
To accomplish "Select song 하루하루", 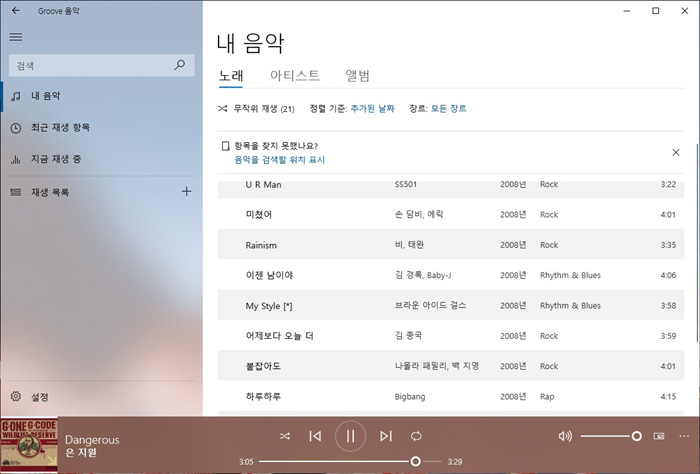I will 451,396.
